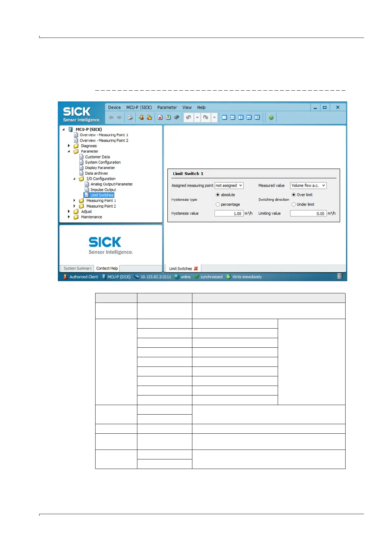Click the globe online status icon
This screenshot has height=555, width=392.
coord(177,277)
